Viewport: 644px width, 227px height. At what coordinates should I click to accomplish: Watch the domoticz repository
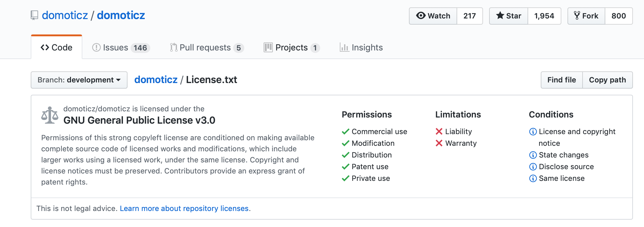pyautogui.click(x=433, y=16)
